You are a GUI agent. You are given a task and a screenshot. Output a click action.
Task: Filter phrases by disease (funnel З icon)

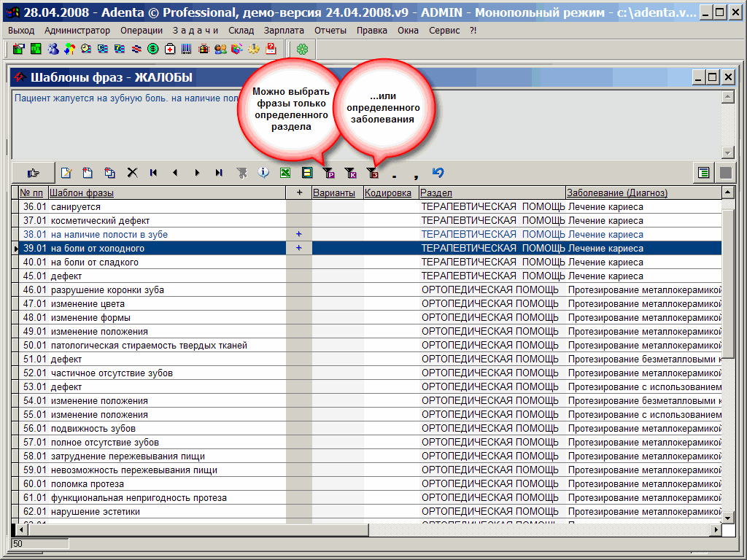372,173
